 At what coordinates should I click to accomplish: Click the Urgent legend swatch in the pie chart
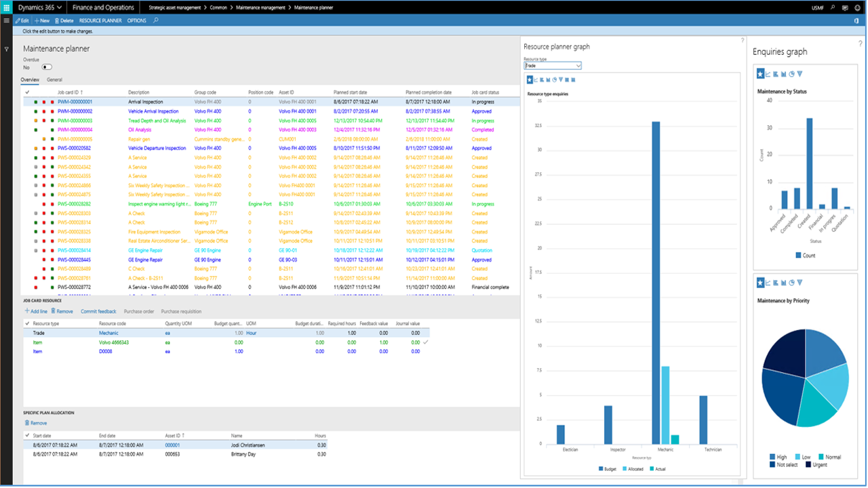[808, 465]
